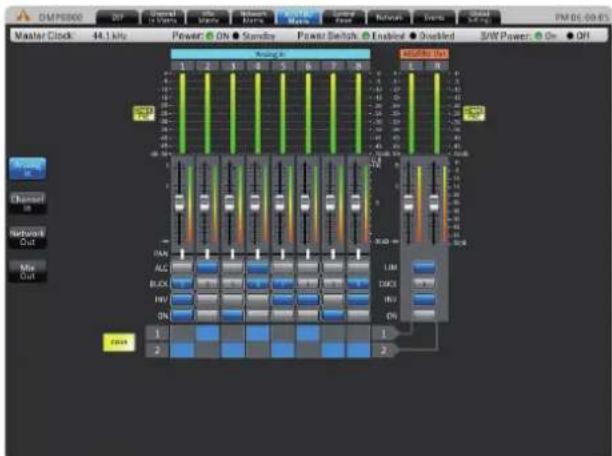This screenshot has width=612, height=456.
Task: Toggle DUCK on input channel 3
Action: [x=233, y=283]
